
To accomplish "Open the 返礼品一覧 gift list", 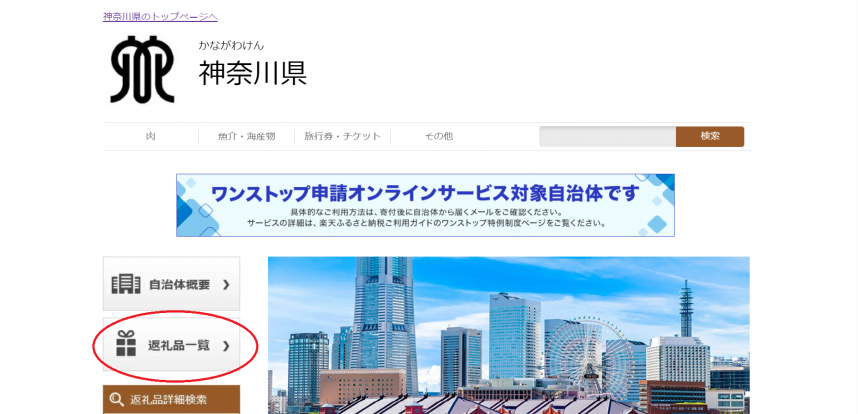I will pos(178,346).
